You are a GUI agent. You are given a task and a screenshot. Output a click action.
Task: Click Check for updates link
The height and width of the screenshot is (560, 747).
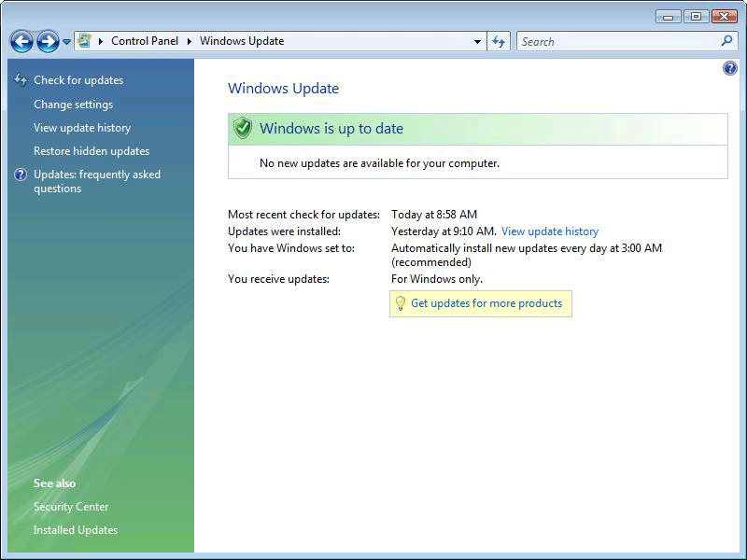click(x=78, y=80)
